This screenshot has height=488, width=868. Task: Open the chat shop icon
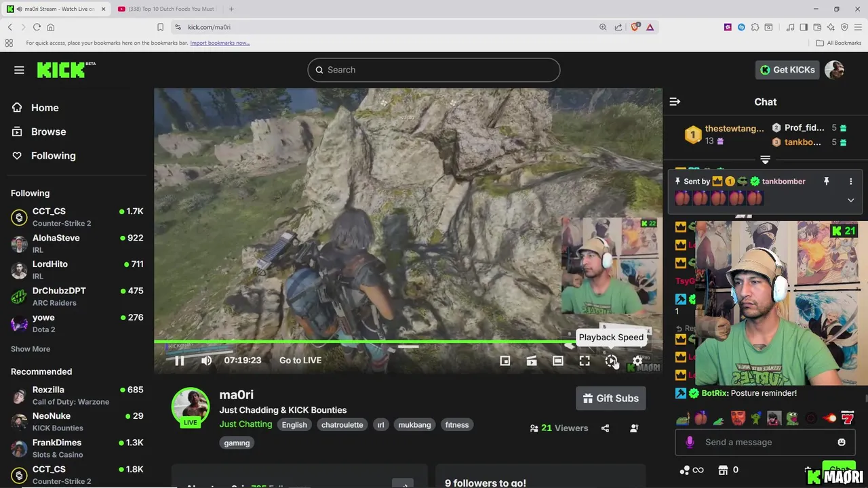coord(723,470)
